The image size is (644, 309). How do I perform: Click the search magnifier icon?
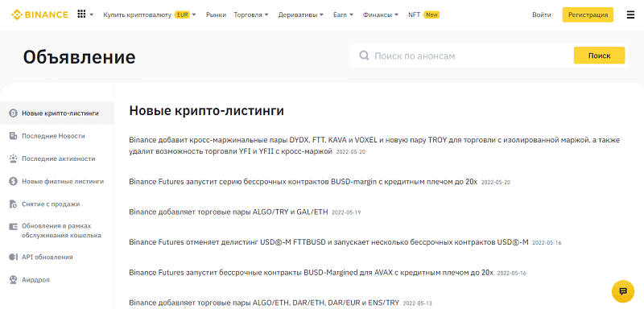point(364,56)
